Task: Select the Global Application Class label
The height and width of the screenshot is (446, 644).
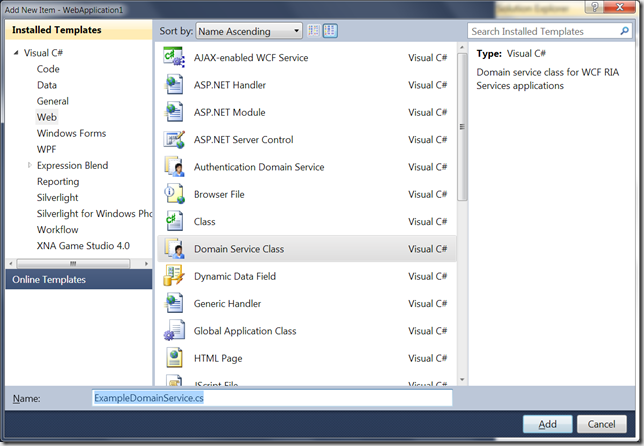Action: pyautogui.click(x=245, y=331)
